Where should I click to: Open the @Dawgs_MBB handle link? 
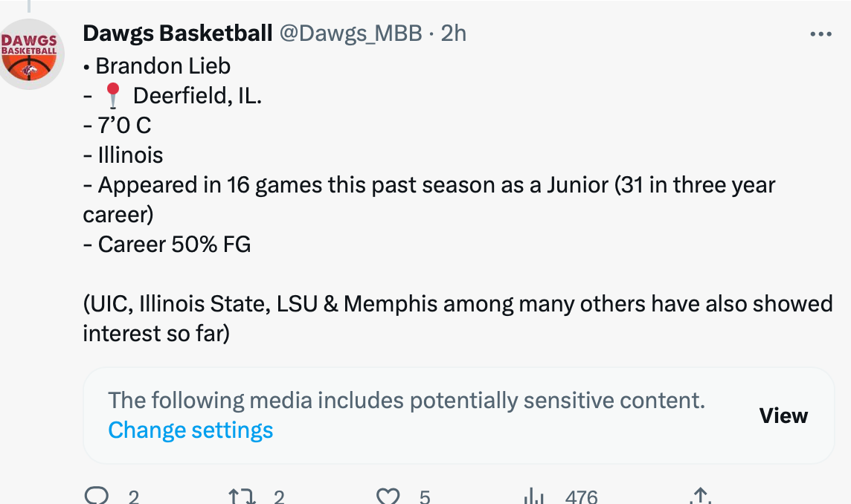pyautogui.click(x=350, y=33)
